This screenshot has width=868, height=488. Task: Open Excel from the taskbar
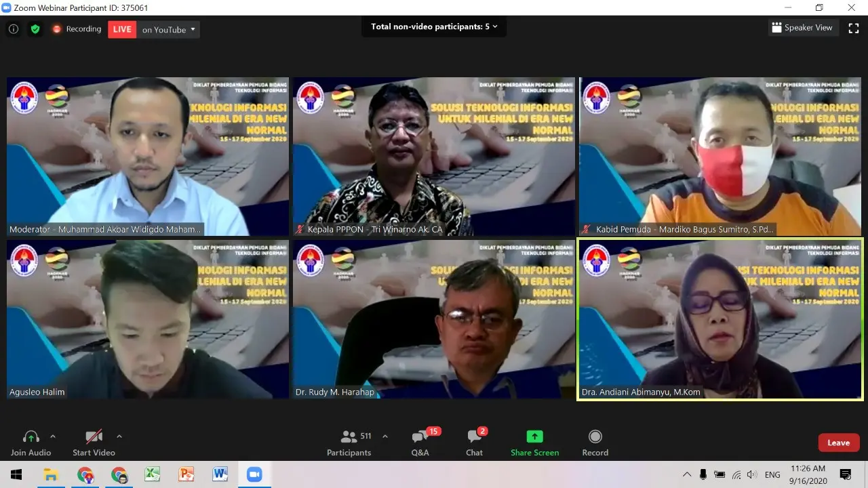pyautogui.click(x=153, y=474)
